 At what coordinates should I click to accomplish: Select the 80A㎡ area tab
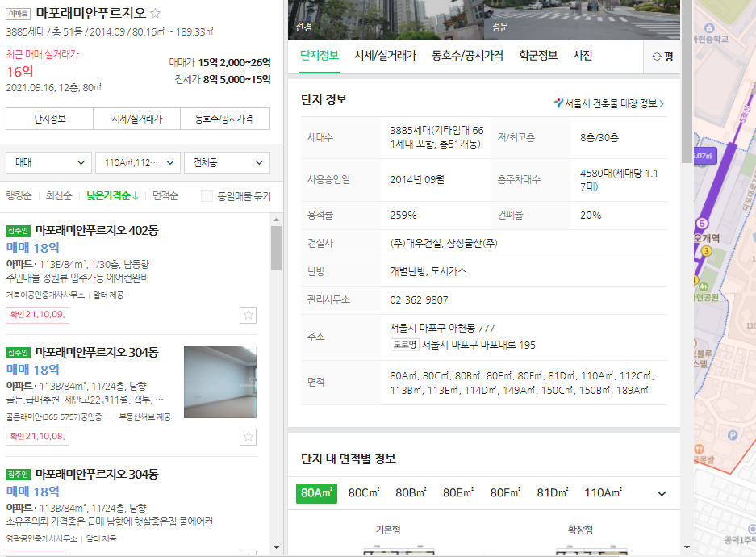point(316,493)
